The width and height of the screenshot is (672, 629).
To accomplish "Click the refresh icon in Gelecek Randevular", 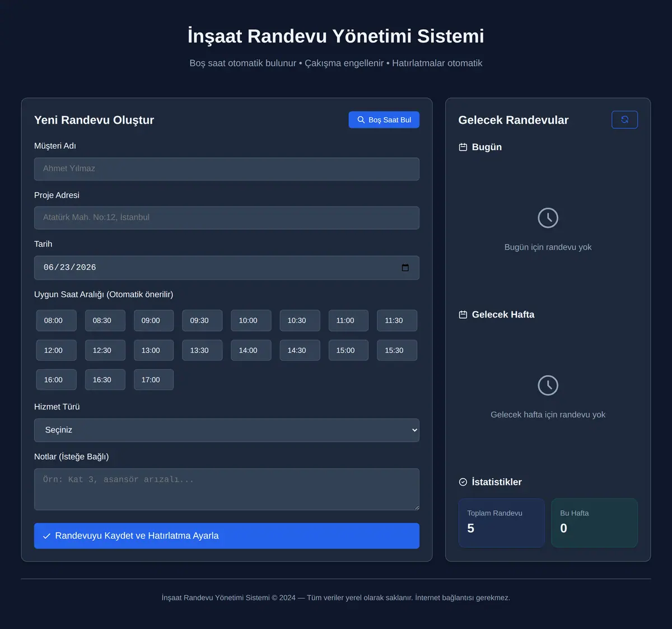I will click(624, 120).
